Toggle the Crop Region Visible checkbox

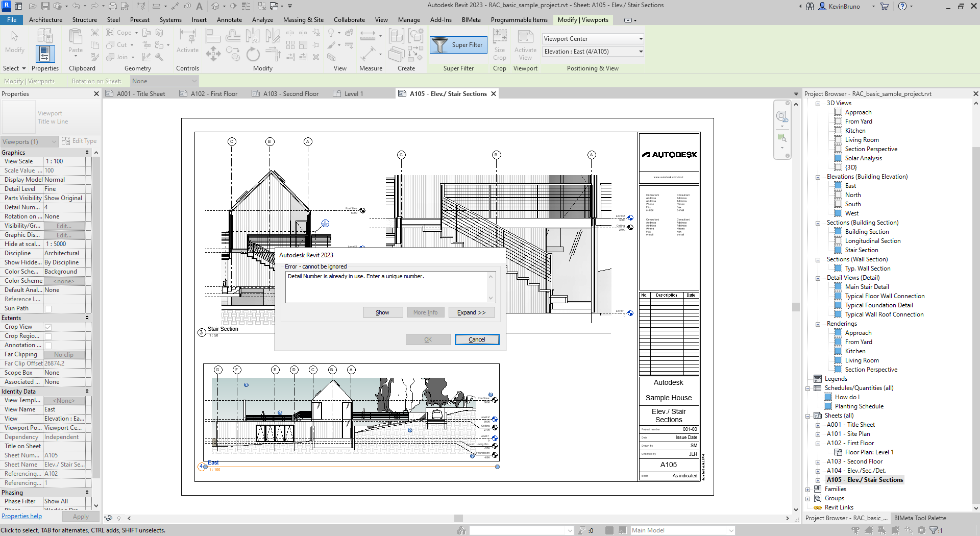[x=48, y=336]
